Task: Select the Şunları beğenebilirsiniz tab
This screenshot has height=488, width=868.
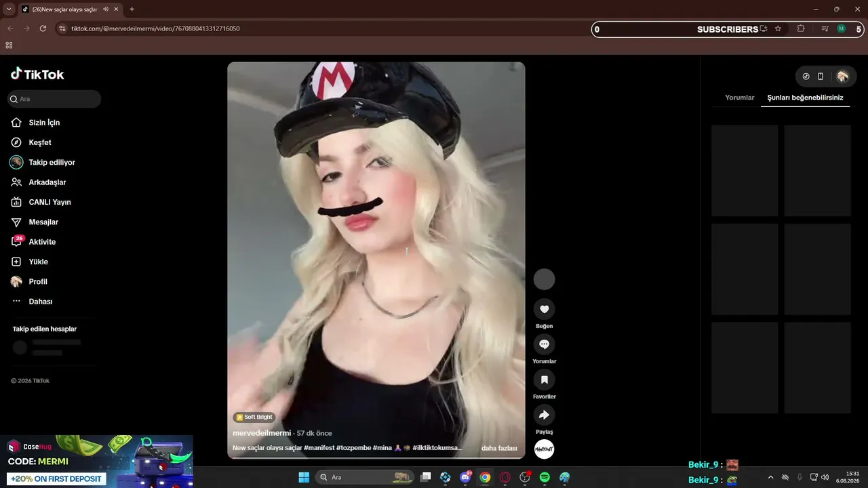Action: pyautogui.click(x=805, y=98)
